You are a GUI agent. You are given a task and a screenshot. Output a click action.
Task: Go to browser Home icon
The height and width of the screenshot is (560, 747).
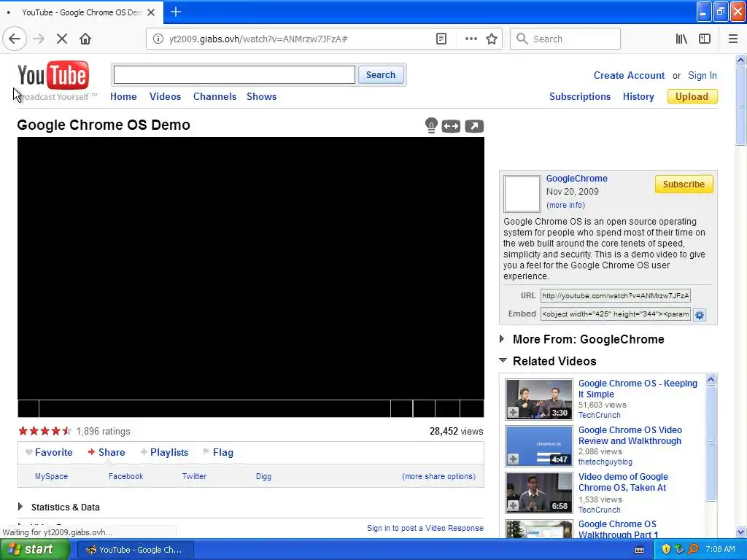[85, 39]
